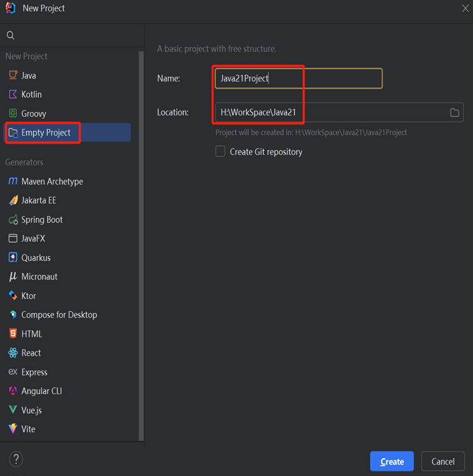
Task: Click the Vue.js V icon
Action: tap(13, 409)
